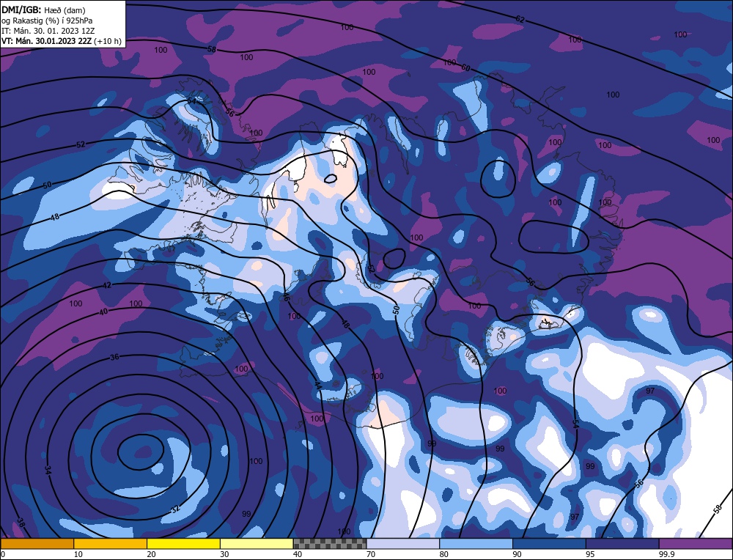Click the dark orange 0–10 legend swatch

pyautogui.click(x=37, y=544)
